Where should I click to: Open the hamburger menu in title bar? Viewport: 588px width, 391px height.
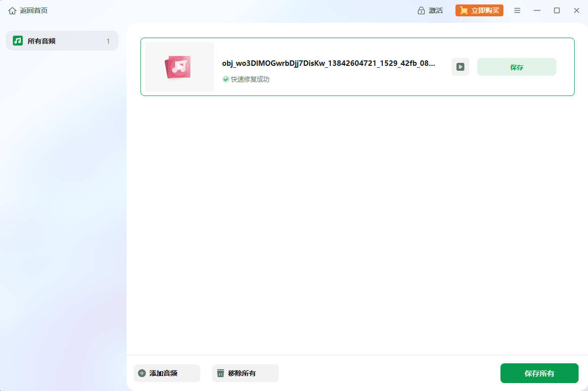(517, 10)
